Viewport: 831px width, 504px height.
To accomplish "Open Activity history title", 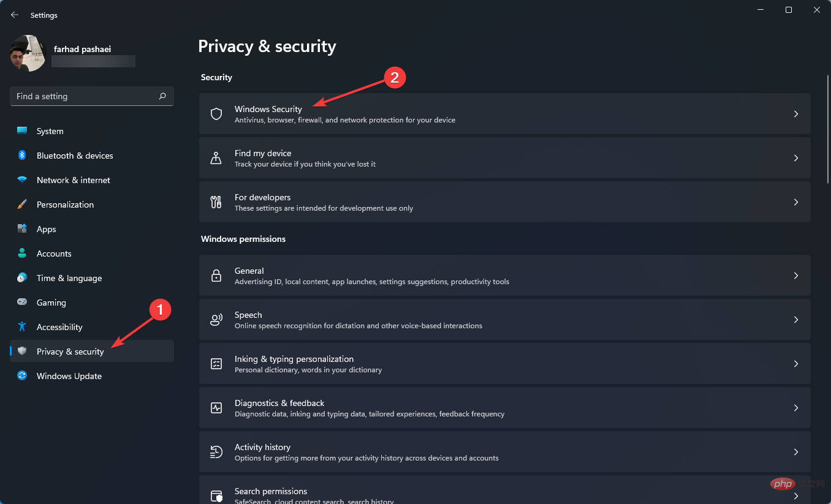I will click(x=262, y=447).
